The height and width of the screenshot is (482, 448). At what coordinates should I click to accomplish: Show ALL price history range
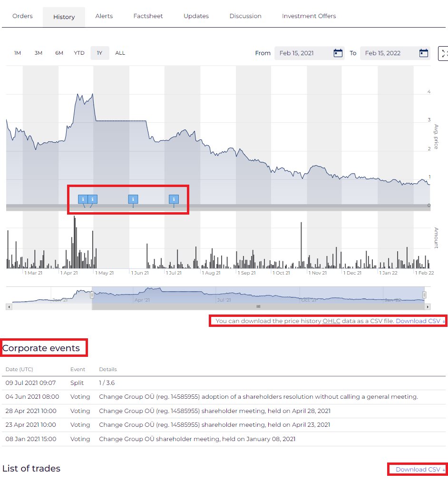tap(120, 53)
